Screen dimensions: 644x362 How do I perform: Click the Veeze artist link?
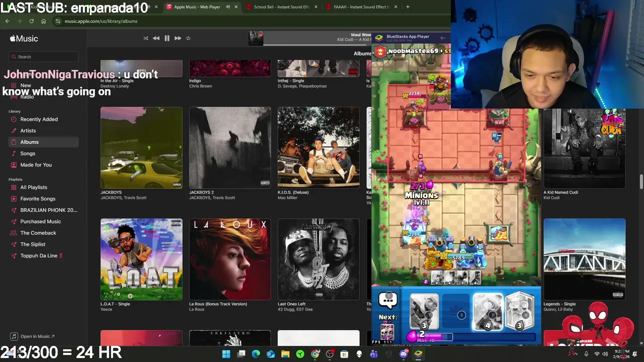[106, 309]
